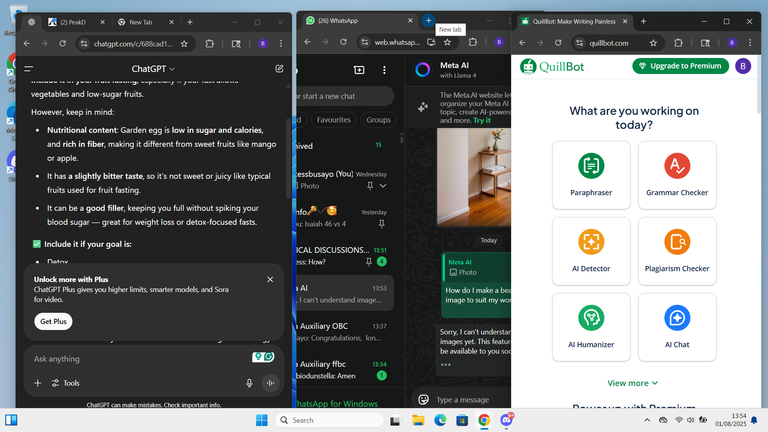Screen dimensions: 768x432
Task: Dismiss the Unlock more with Plus banner
Action: tap(270, 279)
